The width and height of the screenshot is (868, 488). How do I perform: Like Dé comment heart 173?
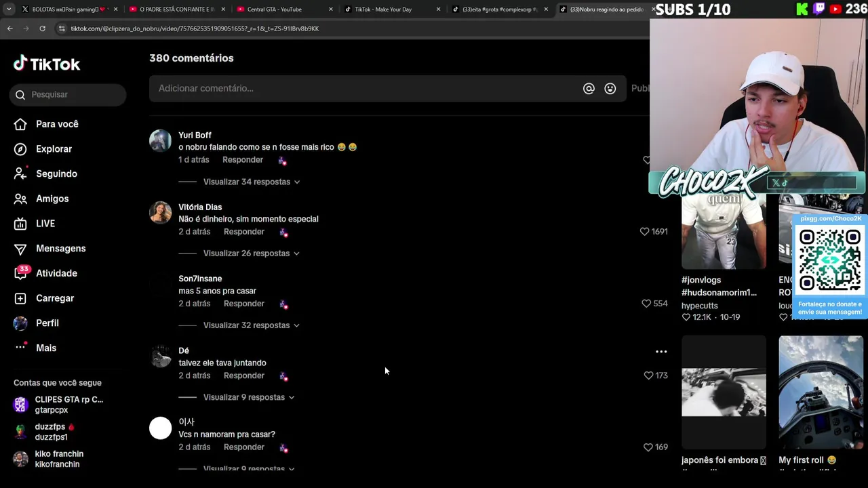[648, 375]
